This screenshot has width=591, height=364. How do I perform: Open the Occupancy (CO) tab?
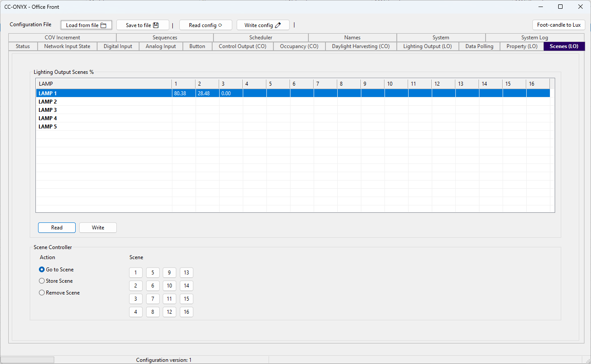[x=299, y=46]
